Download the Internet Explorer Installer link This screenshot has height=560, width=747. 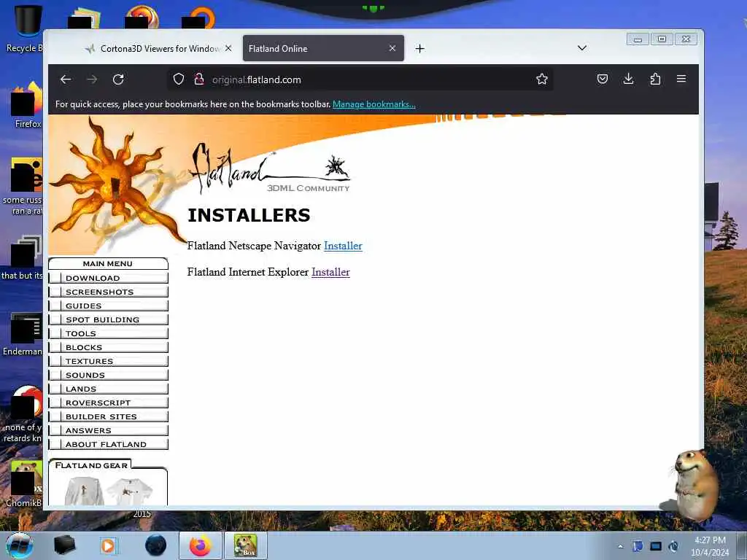330,273
